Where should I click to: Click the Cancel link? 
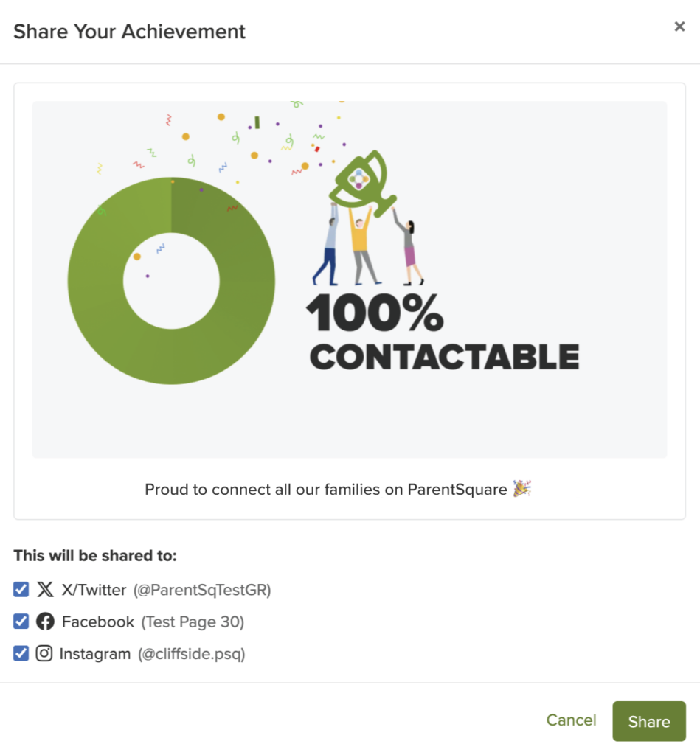[x=571, y=720]
